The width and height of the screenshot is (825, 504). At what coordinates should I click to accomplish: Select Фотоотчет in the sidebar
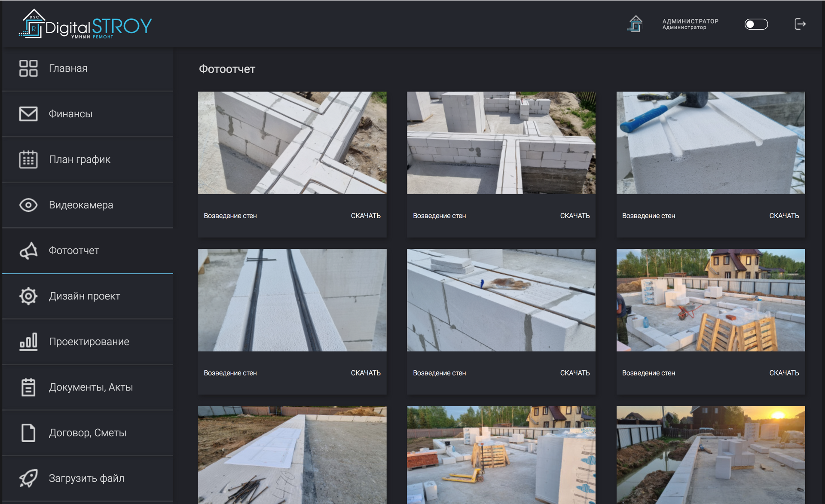coord(88,250)
